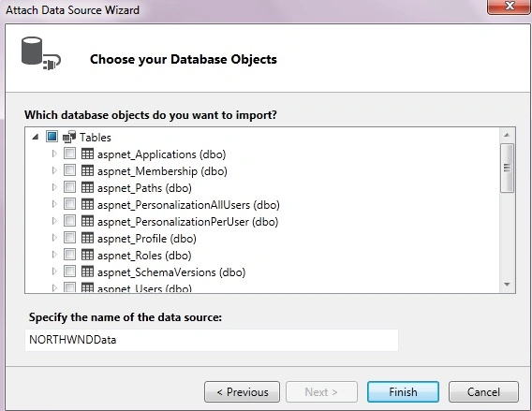
Task: Check the aspnet_PersonalizationPerUser checkbox
Action: [69, 221]
